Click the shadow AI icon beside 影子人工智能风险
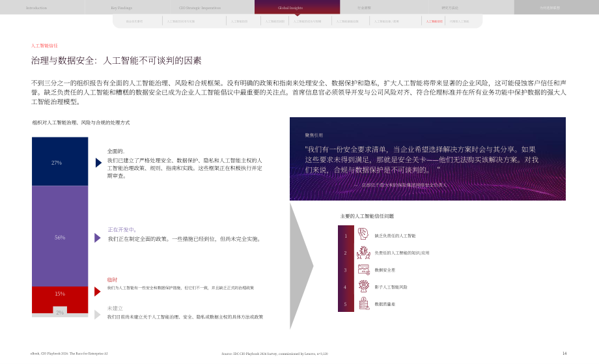Viewport: 599px width, 364px height. 364,286
